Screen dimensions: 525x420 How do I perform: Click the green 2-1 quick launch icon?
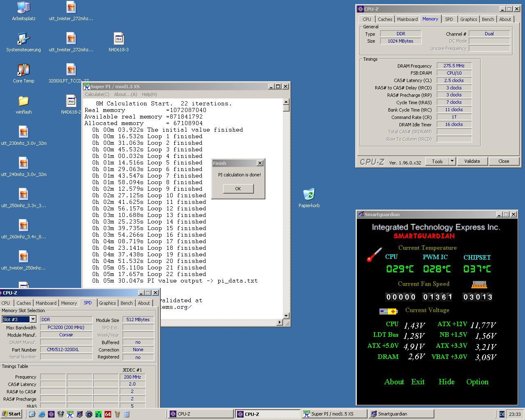point(98,414)
